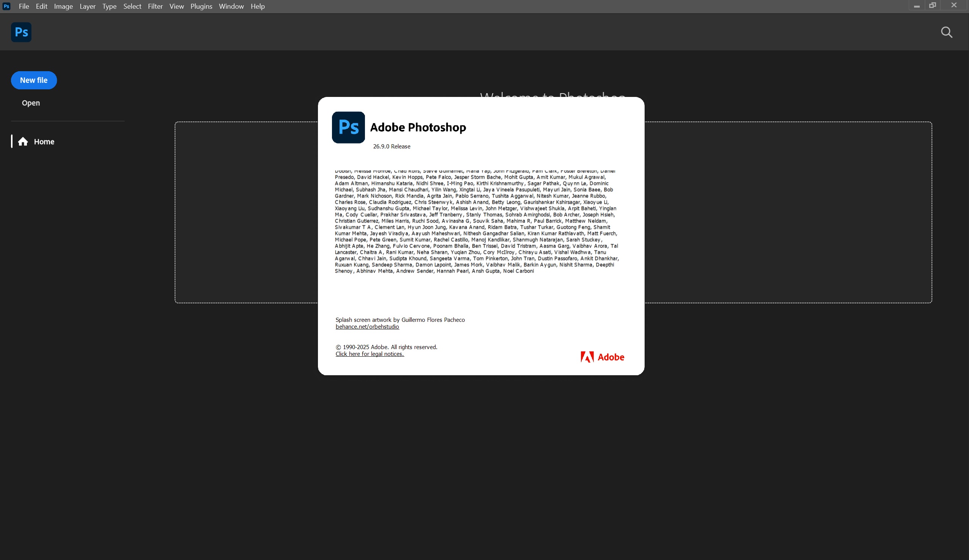Open the Select menu
Image resolution: width=969 pixels, height=560 pixels.
coord(132,6)
